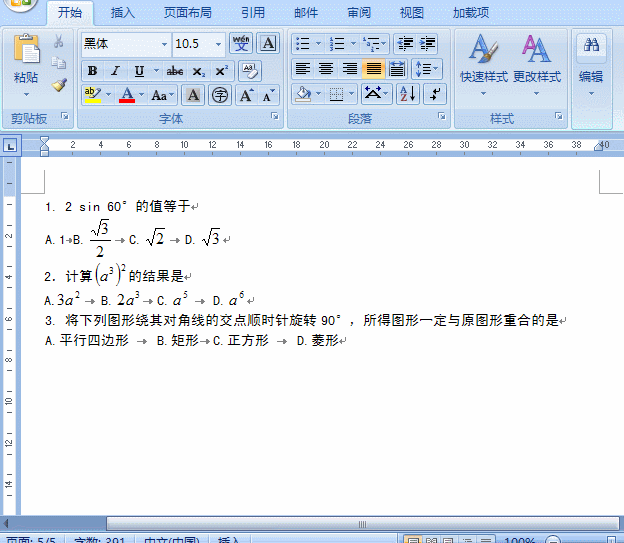Click the first-line indent ruler marker
624x543 pixels.
44,140
